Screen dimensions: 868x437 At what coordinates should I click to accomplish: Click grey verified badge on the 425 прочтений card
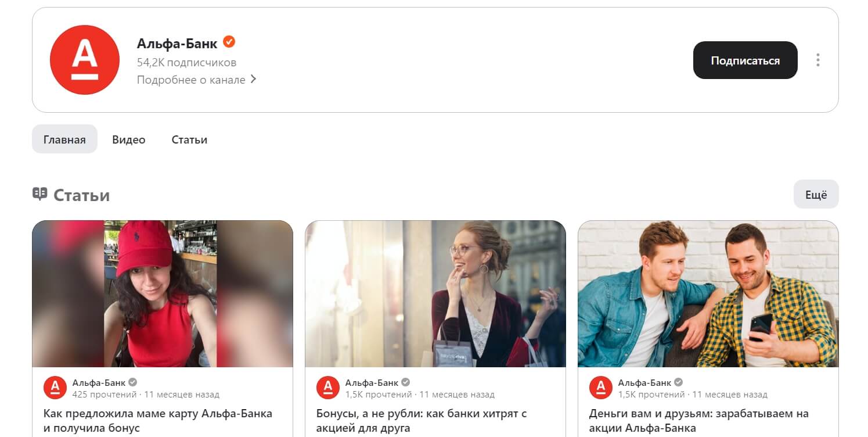[x=133, y=382]
